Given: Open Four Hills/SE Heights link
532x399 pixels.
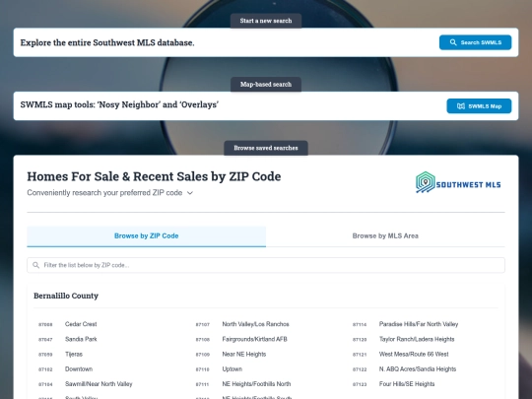Looking at the screenshot, I should pos(407,384).
